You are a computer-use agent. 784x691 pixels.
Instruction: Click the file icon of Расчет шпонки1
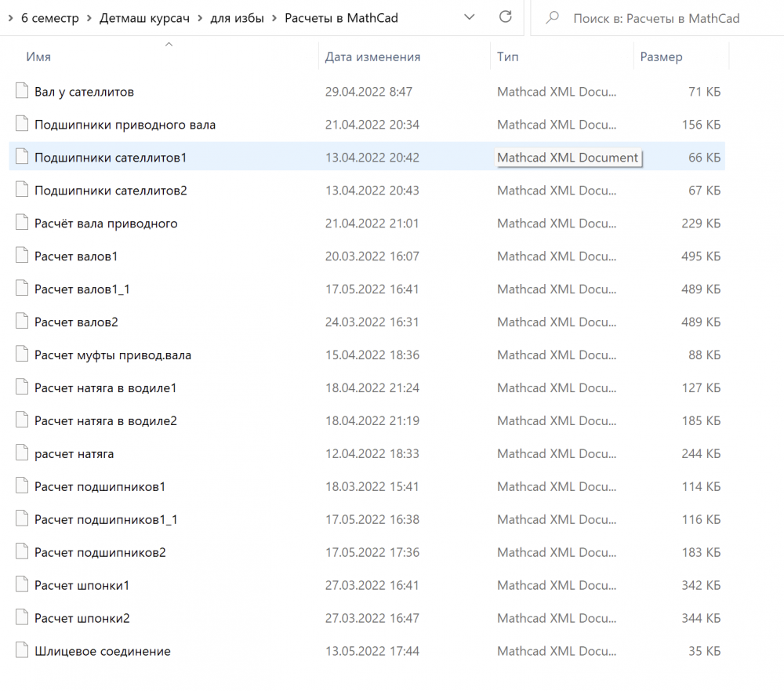(21, 585)
